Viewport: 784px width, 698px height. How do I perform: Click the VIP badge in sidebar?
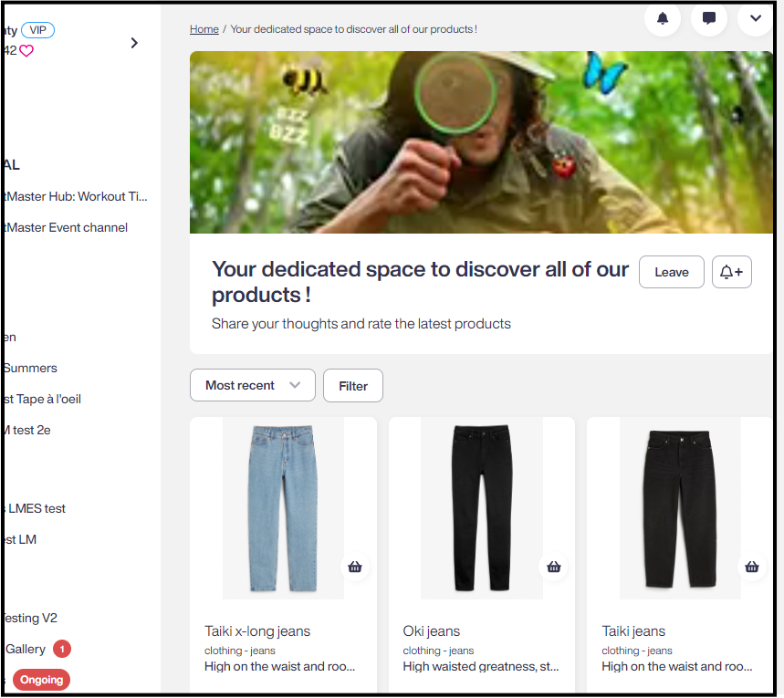pos(38,30)
